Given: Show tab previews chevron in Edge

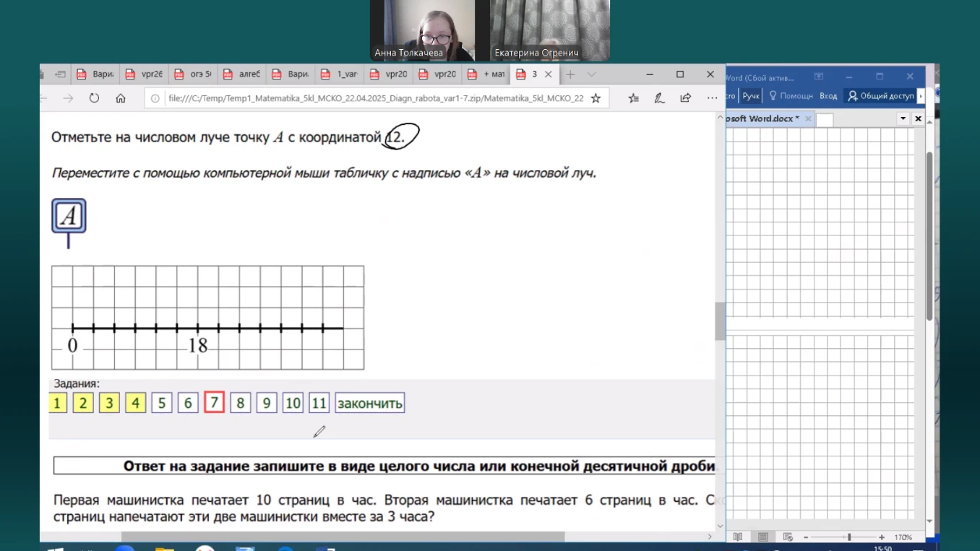Looking at the screenshot, I should (591, 74).
